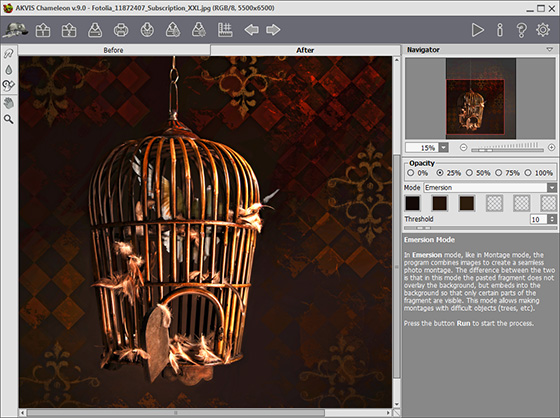Open the AKVIS home page logo
560x418 pixels.
pyautogui.click(x=15, y=30)
